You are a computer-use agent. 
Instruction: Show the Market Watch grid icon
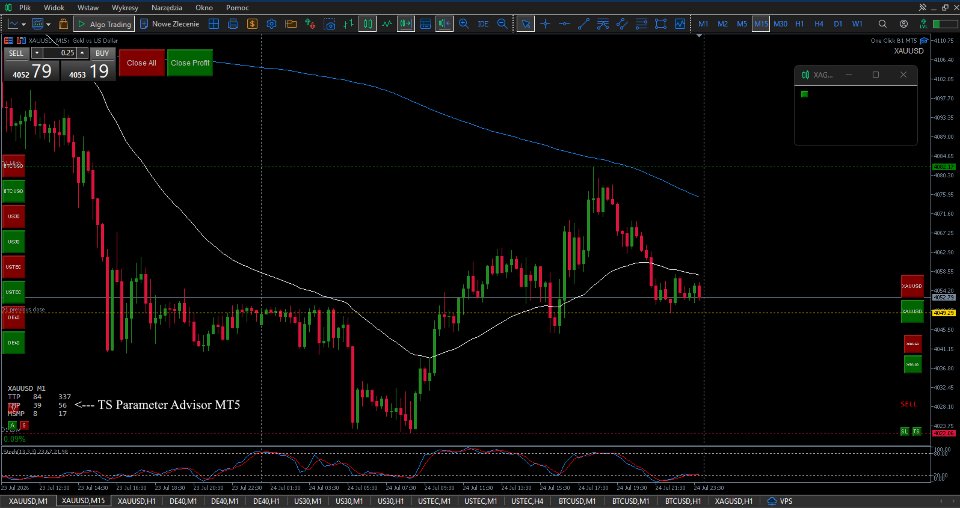(214, 24)
